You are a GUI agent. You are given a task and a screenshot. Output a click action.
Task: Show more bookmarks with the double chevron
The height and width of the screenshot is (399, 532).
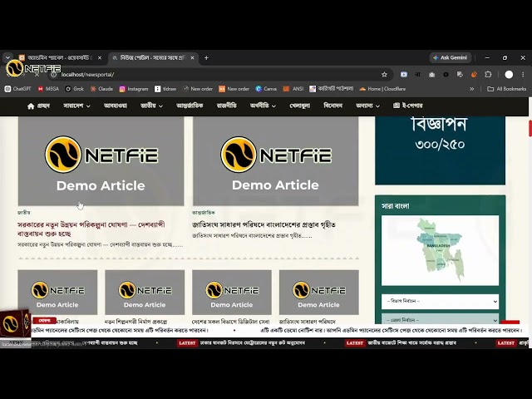(471, 89)
